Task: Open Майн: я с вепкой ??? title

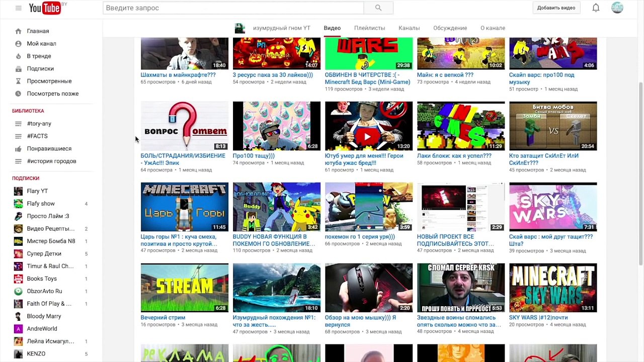Action: (x=445, y=75)
